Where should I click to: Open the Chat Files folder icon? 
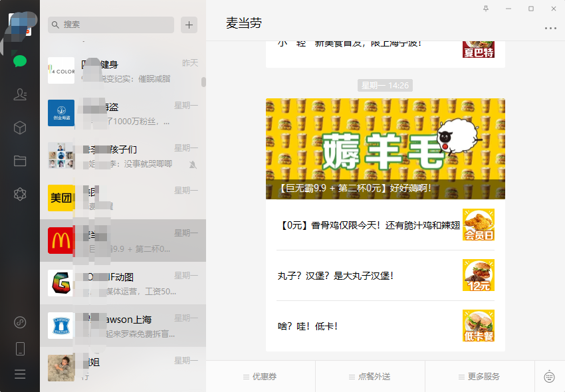[x=20, y=161]
